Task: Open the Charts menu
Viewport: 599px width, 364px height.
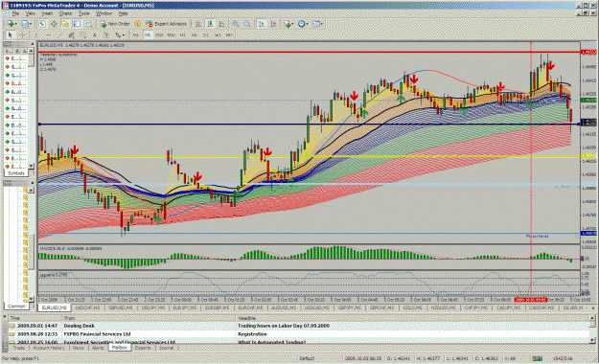Action: [65, 13]
